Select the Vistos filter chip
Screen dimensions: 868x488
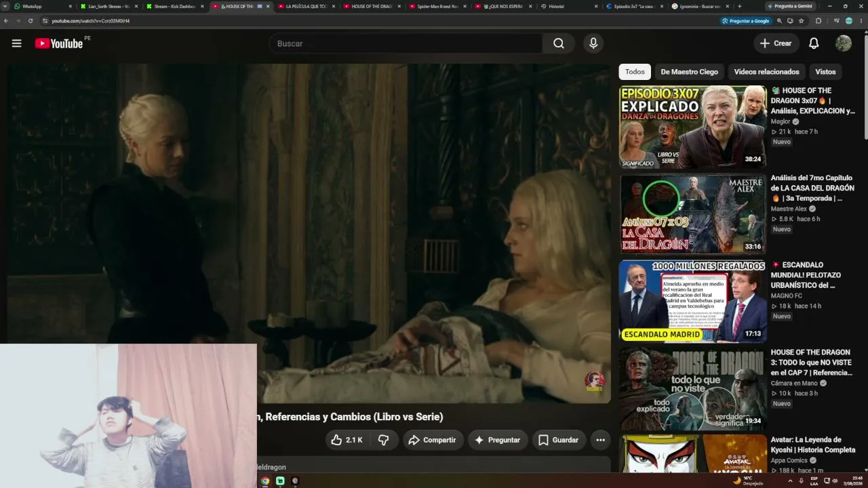pos(825,72)
